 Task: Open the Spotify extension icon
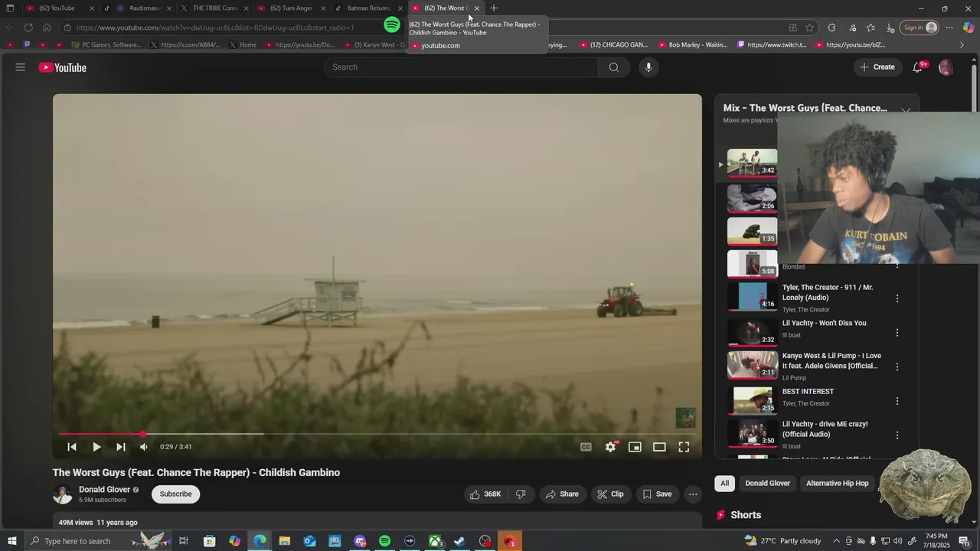[392, 25]
